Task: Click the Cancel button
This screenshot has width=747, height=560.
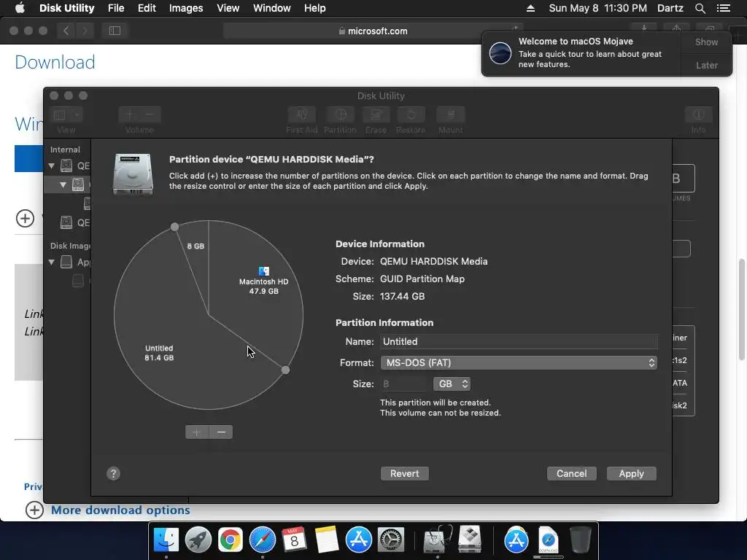Action: tap(572, 473)
